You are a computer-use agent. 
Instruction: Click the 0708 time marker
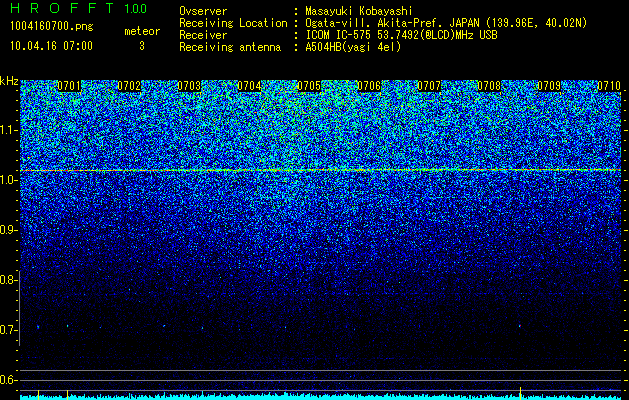[x=489, y=86]
